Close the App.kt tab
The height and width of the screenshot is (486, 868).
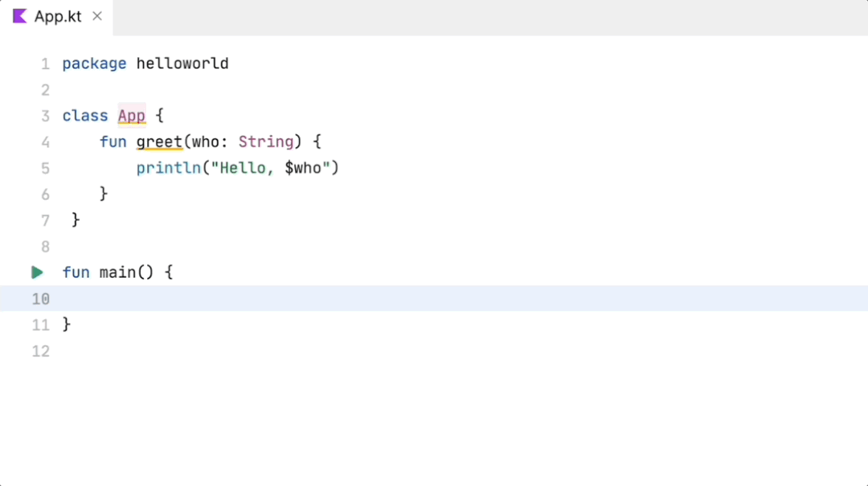click(97, 17)
